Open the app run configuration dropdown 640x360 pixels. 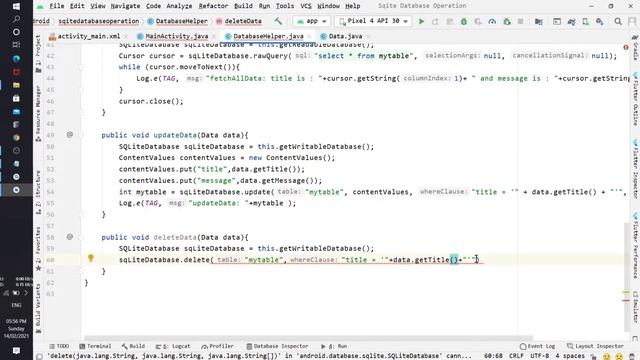(x=311, y=21)
